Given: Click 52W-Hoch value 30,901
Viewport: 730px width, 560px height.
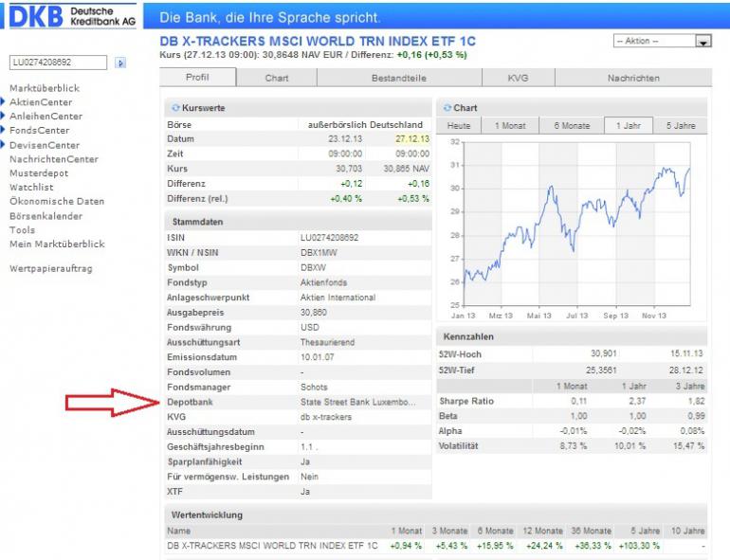Looking at the screenshot, I should pyautogui.click(x=603, y=353).
